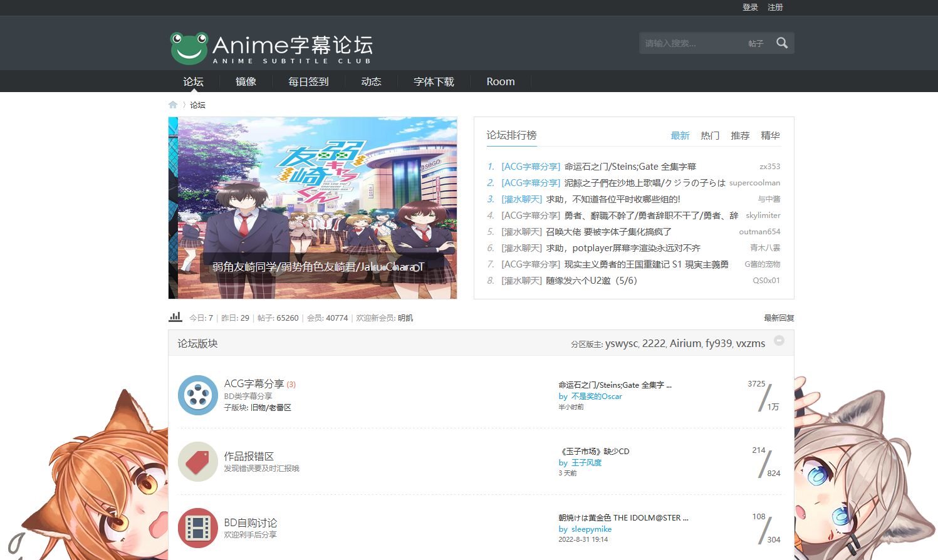This screenshot has height=560, width=938.
Task: Switch to the 精华 ranking tab
Action: click(x=770, y=135)
